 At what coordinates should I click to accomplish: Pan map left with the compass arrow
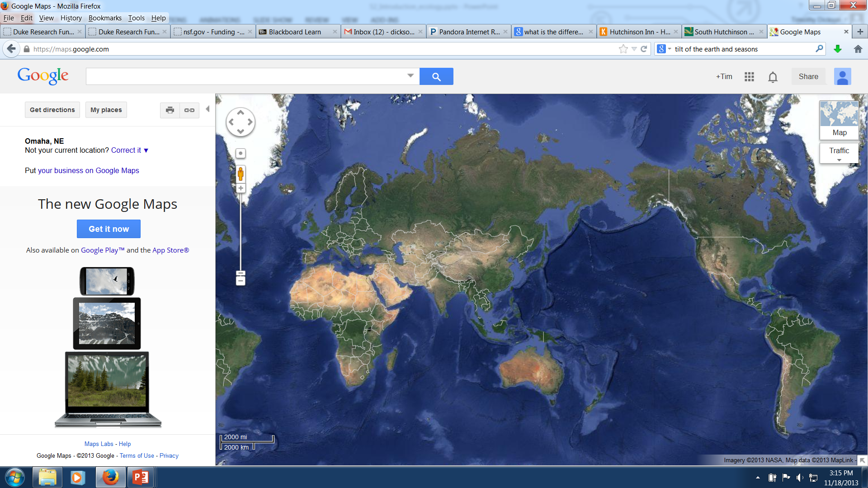(x=231, y=122)
